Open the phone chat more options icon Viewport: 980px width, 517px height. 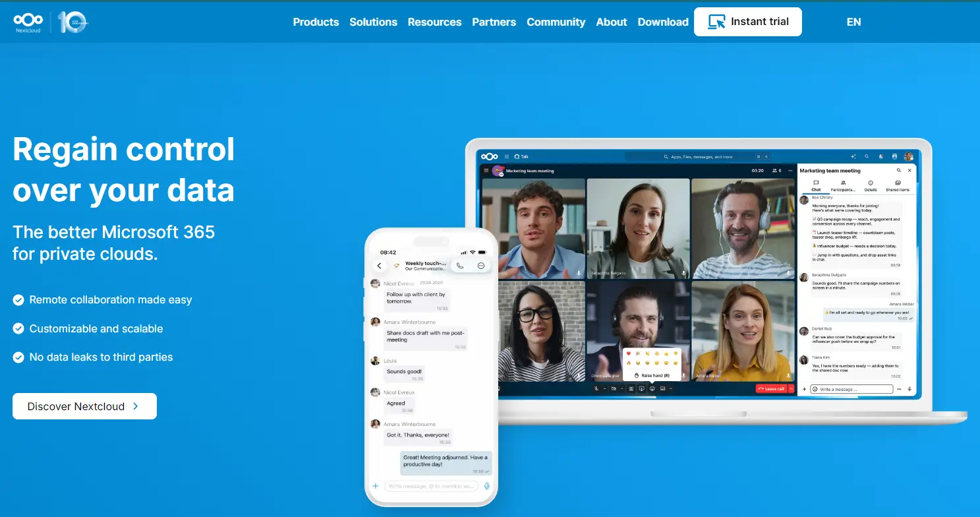[x=481, y=266]
